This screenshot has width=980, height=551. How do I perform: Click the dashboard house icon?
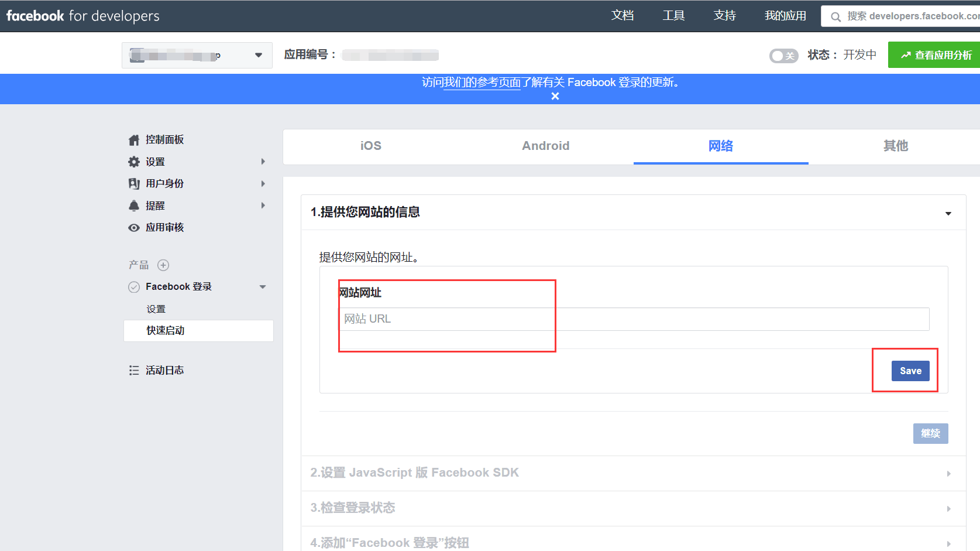click(x=134, y=140)
